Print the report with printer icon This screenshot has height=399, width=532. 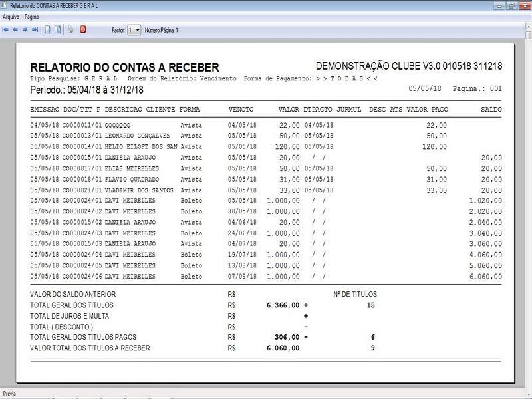click(70, 29)
